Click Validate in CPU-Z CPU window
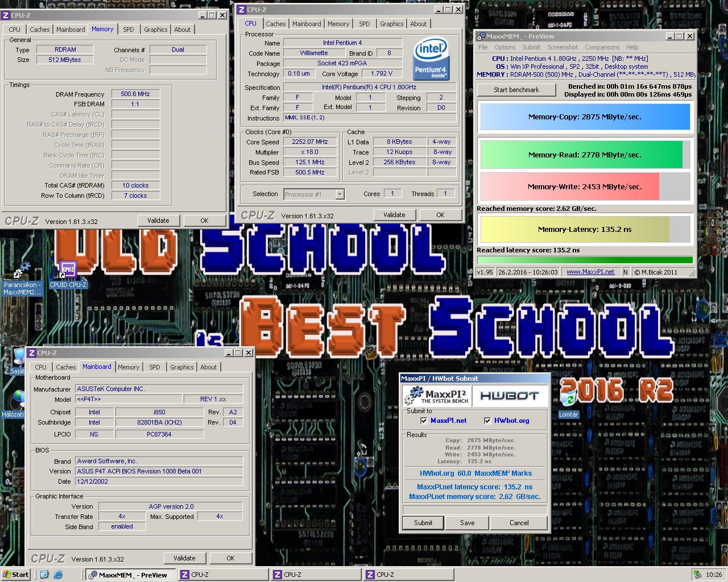The image size is (728, 582). coord(394,215)
